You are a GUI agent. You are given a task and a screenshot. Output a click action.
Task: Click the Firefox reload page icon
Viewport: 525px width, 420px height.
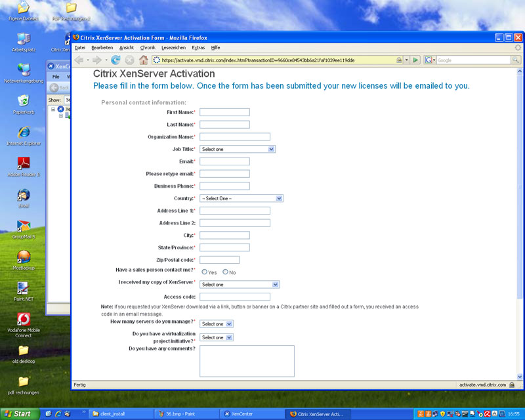115,60
